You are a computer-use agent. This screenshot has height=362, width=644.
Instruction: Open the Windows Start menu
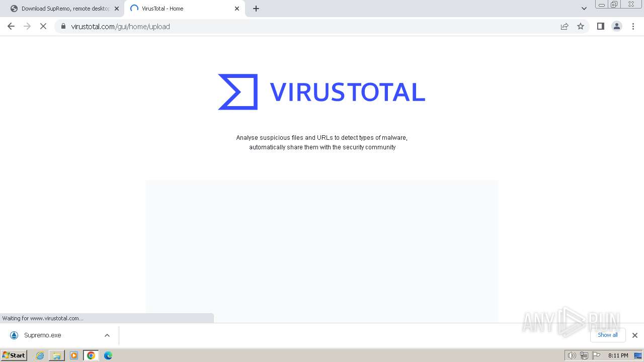[x=14, y=355]
